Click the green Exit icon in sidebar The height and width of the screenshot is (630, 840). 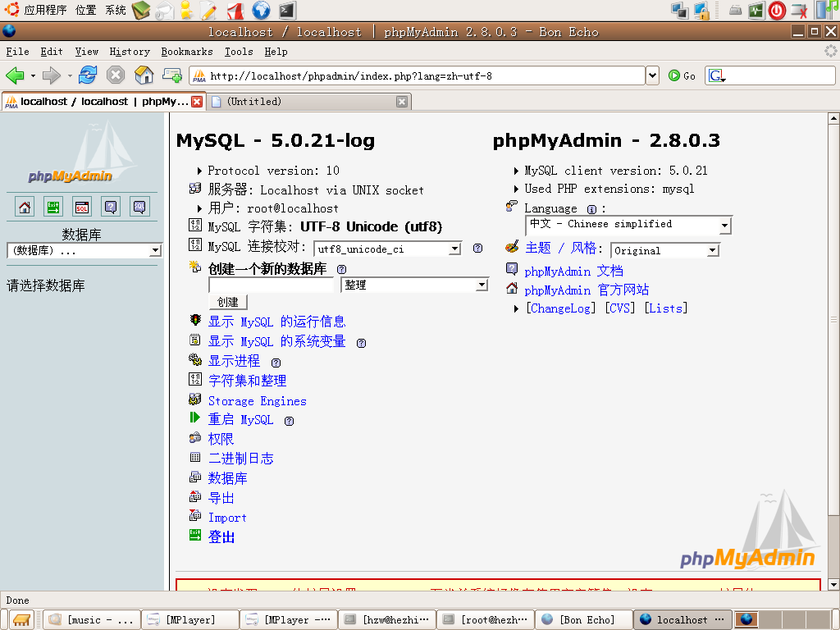point(53,207)
